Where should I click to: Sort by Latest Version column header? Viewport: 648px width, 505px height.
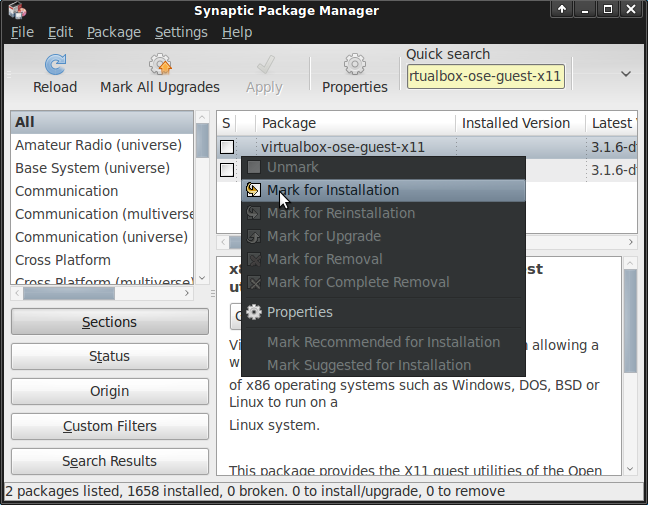tap(612, 123)
